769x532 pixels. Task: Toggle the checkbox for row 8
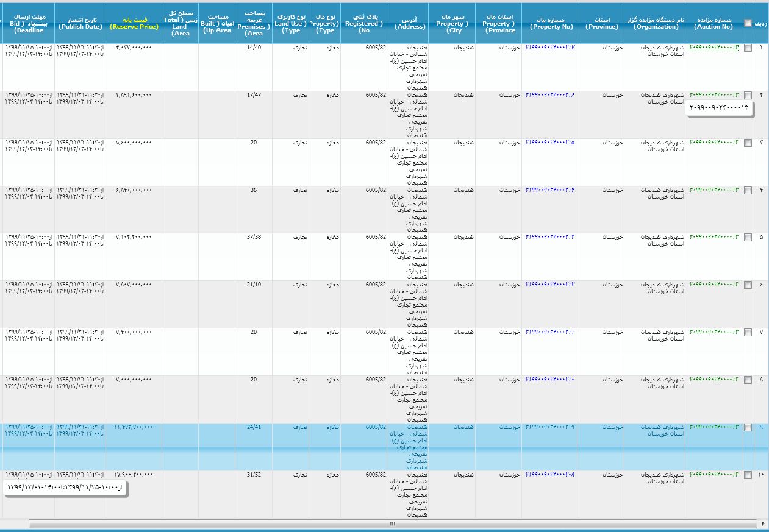tap(748, 380)
